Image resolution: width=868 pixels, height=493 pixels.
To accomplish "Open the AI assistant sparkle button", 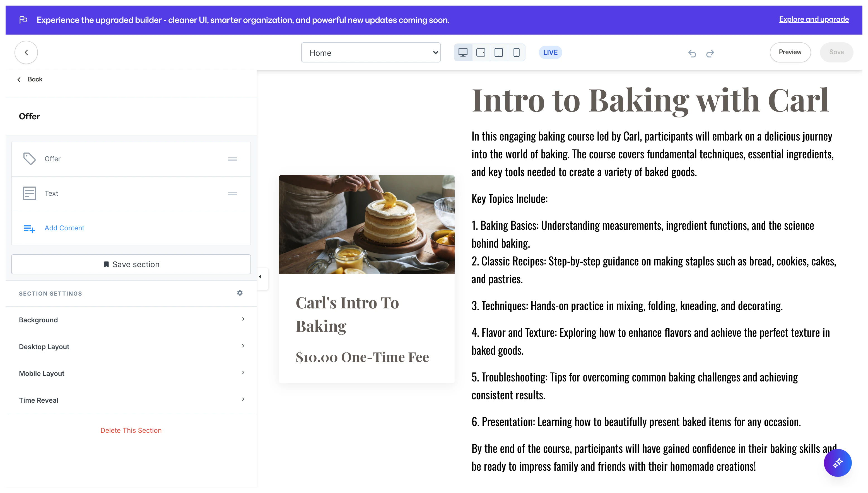I will (x=838, y=463).
